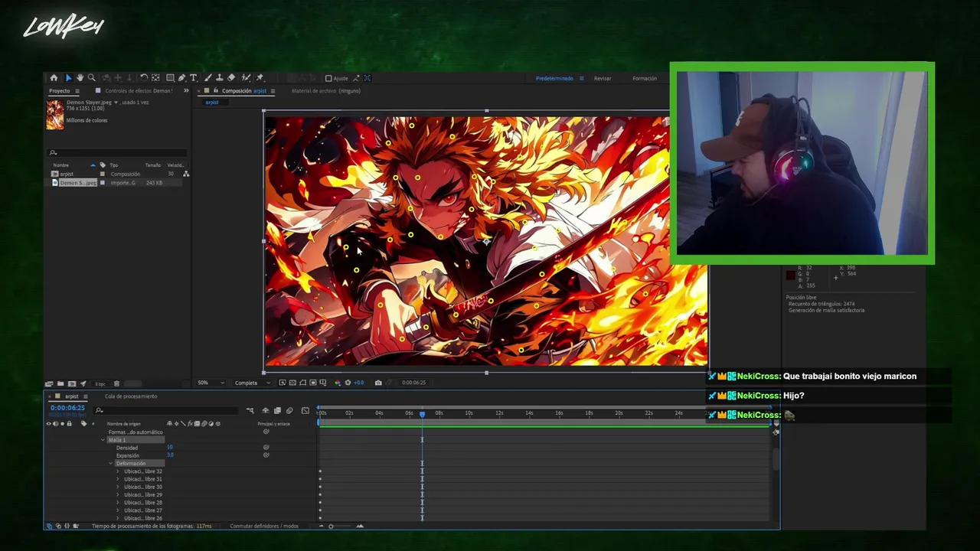This screenshot has width=980, height=551.
Task: Click the blue arpist breadcrumb under viewer tab
Action: click(x=212, y=102)
